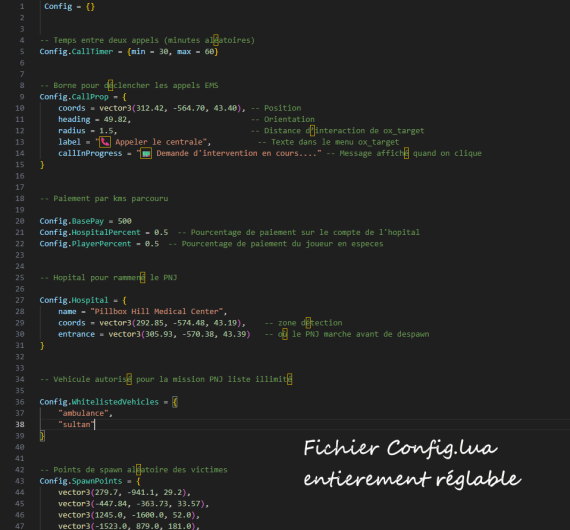Click the highlighted opening brace on line 36

pos(175,402)
